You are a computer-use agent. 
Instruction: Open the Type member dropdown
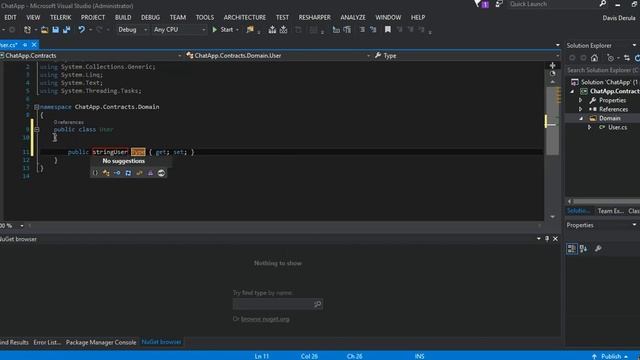467,56
